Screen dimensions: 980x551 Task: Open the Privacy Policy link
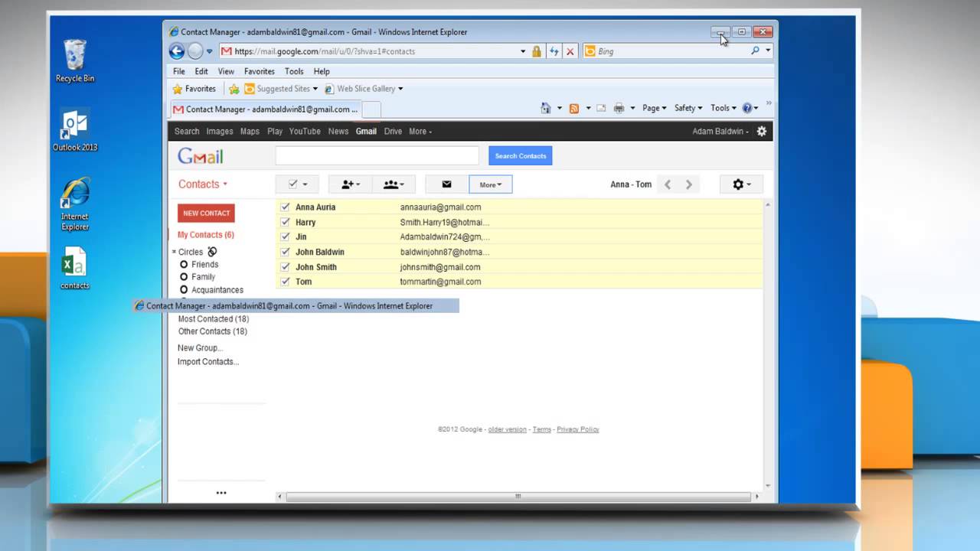pyautogui.click(x=578, y=429)
